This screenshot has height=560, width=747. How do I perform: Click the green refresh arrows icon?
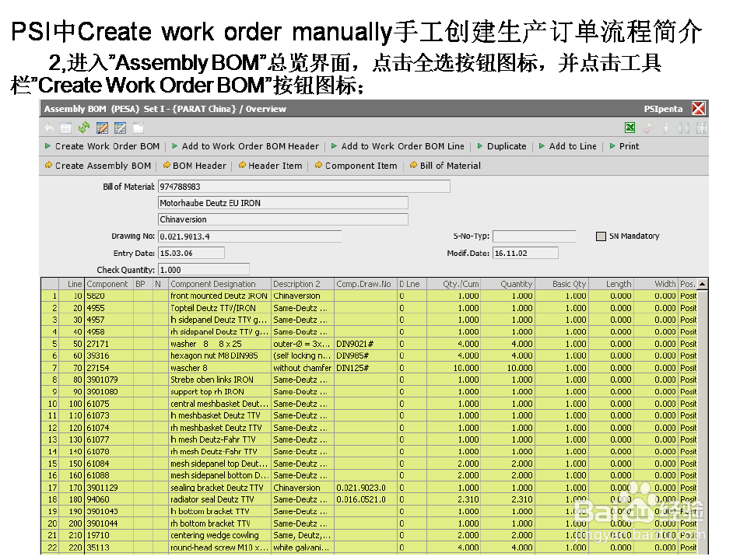(x=84, y=128)
